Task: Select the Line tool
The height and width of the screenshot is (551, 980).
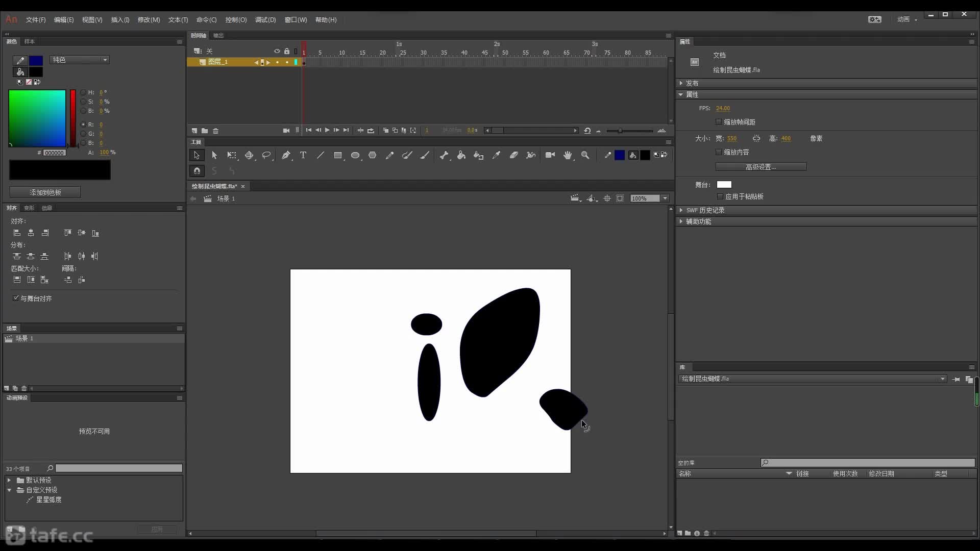Action: pyautogui.click(x=321, y=155)
